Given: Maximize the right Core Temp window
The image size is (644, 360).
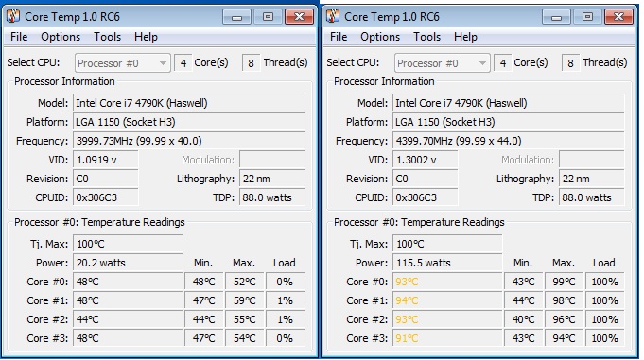Looking at the screenshot, I should click(587, 17).
